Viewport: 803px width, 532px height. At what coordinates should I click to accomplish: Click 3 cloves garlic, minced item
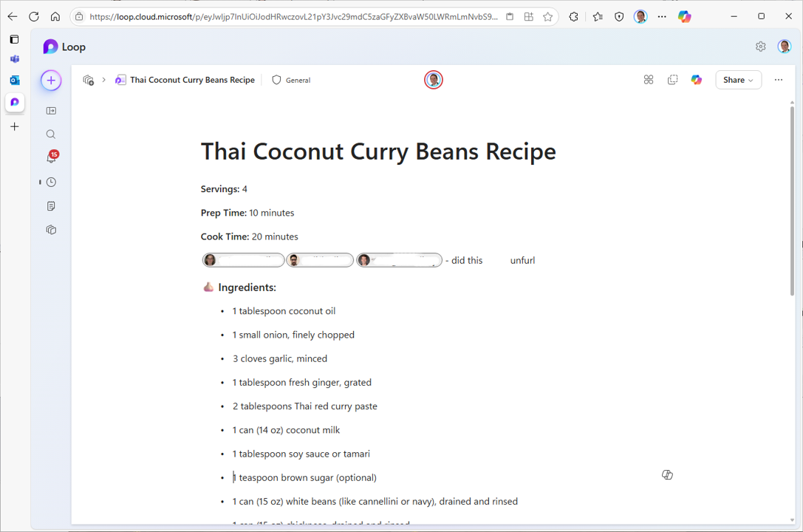coord(280,358)
